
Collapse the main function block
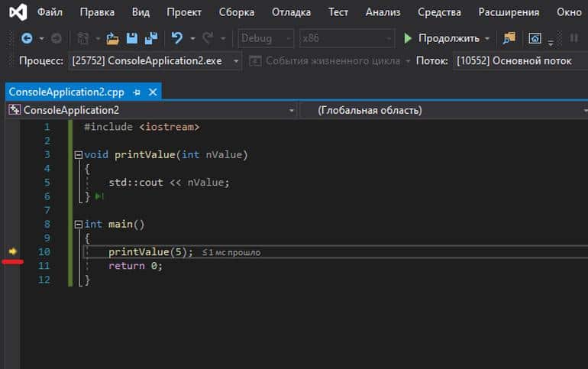[79, 225]
